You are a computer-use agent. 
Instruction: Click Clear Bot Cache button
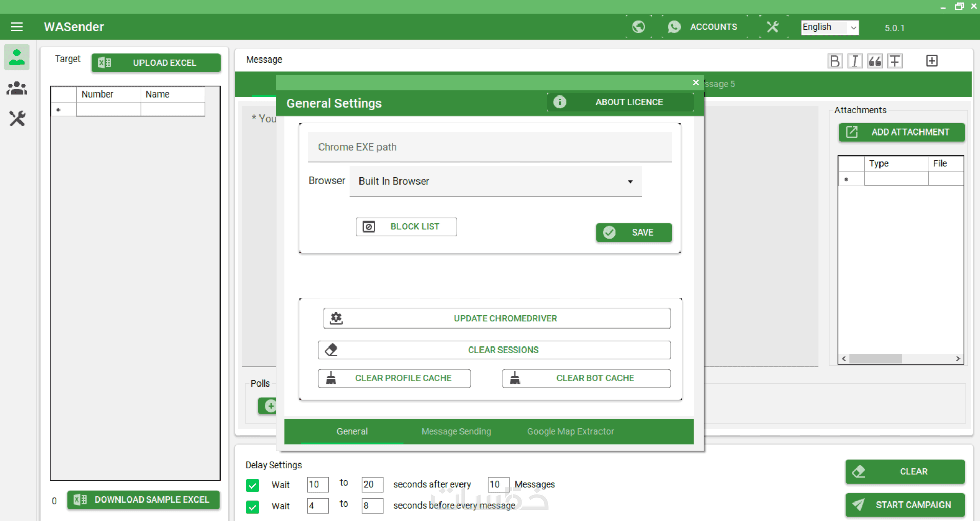pyautogui.click(x=586, y=378)
